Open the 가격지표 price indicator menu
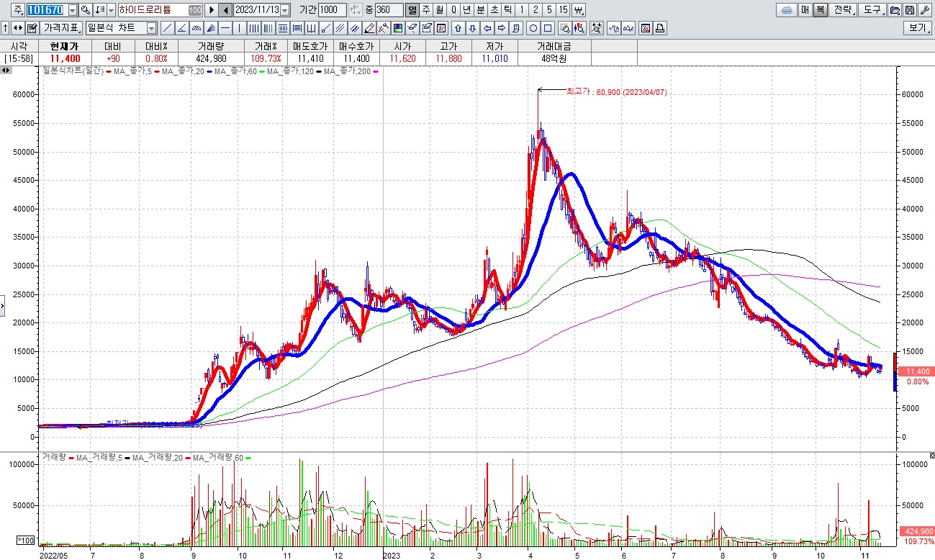 [x=61, y=28]
